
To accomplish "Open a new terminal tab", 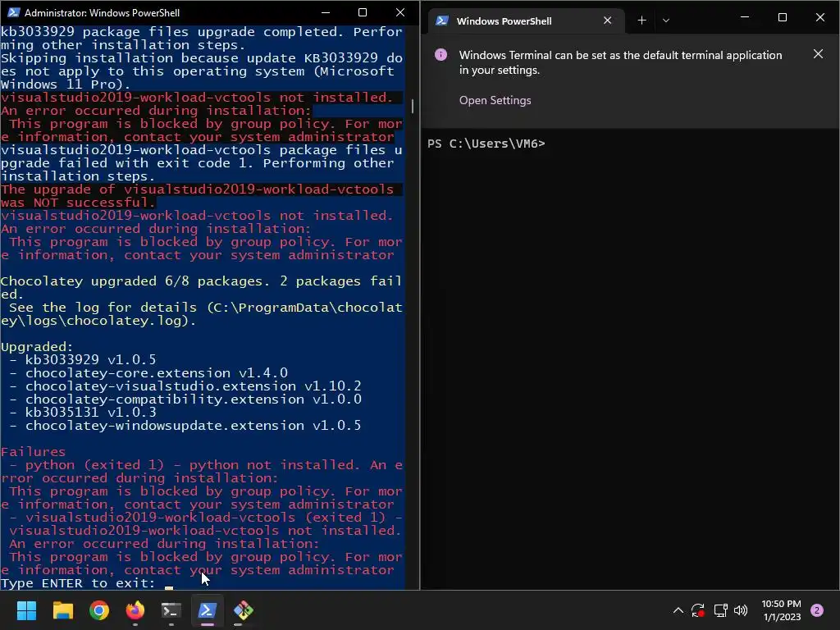I will click(x=641, y=21).
